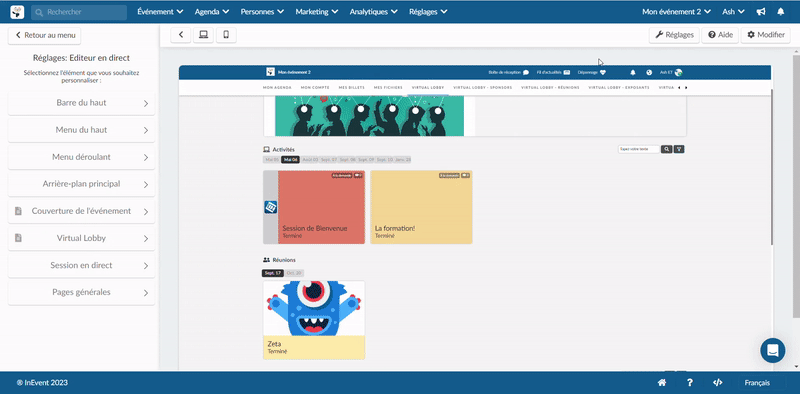The width and height of the screenshot is (800, 394).
Task: Click the question mark footer icon
Action: tap(690, 383)
